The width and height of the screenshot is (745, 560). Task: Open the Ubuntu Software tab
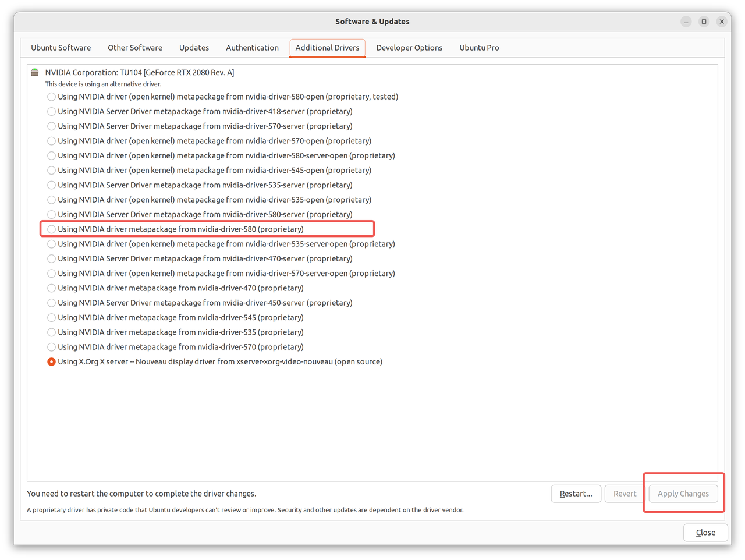pos(61,48)
